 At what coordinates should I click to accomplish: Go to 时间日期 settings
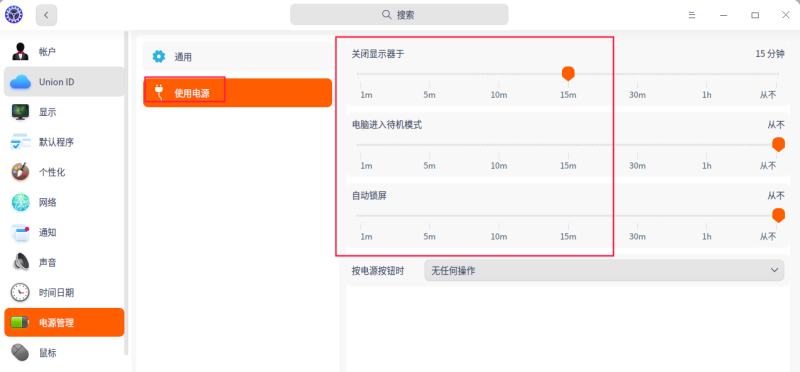click(64, 292)
